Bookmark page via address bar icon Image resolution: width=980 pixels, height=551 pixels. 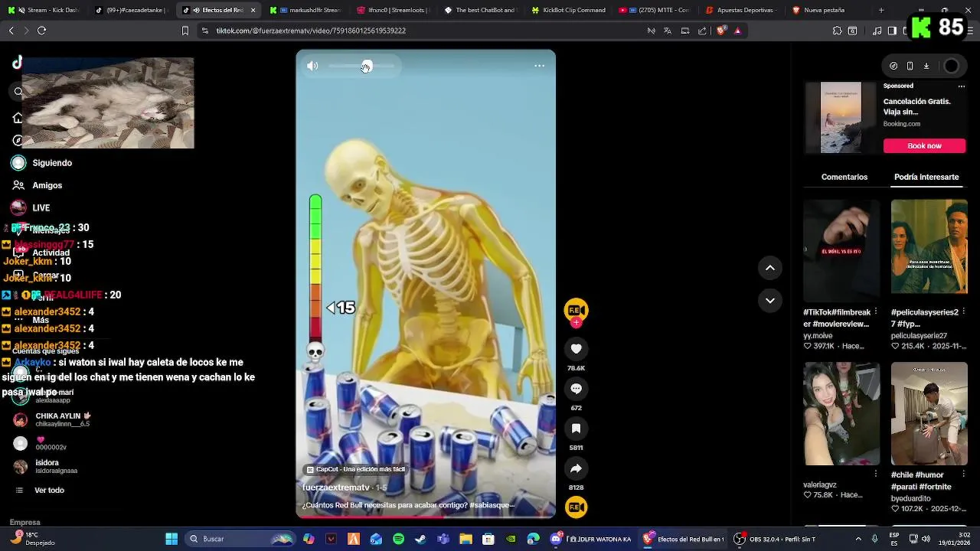click(x=185, y=31)
